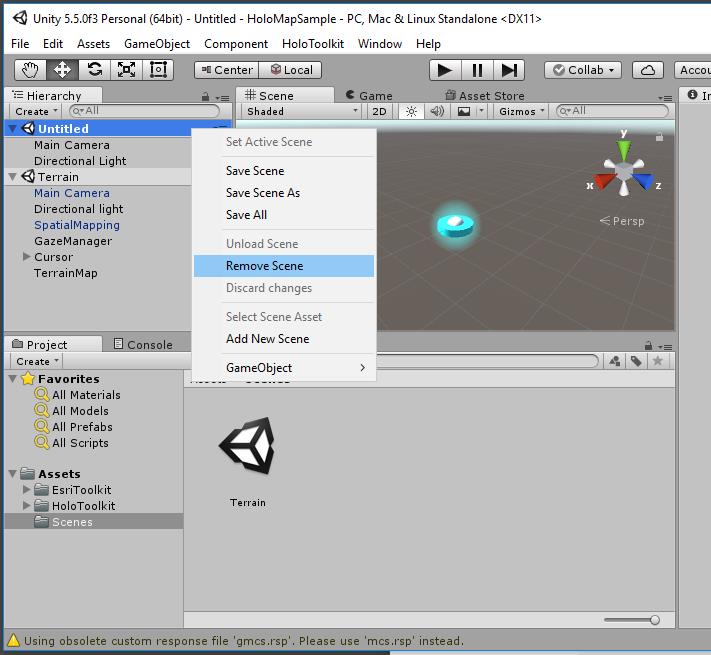This screenshot has width=711, height=655.
Task: Toggle scene image effects icon
Action: (464, 112)
